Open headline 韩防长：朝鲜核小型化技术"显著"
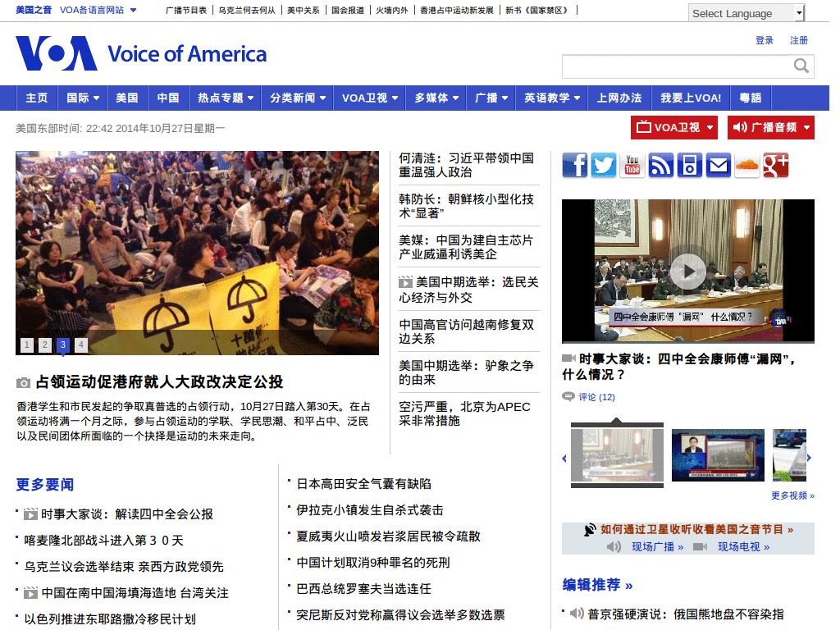840x630 pixels. [466, 206]
